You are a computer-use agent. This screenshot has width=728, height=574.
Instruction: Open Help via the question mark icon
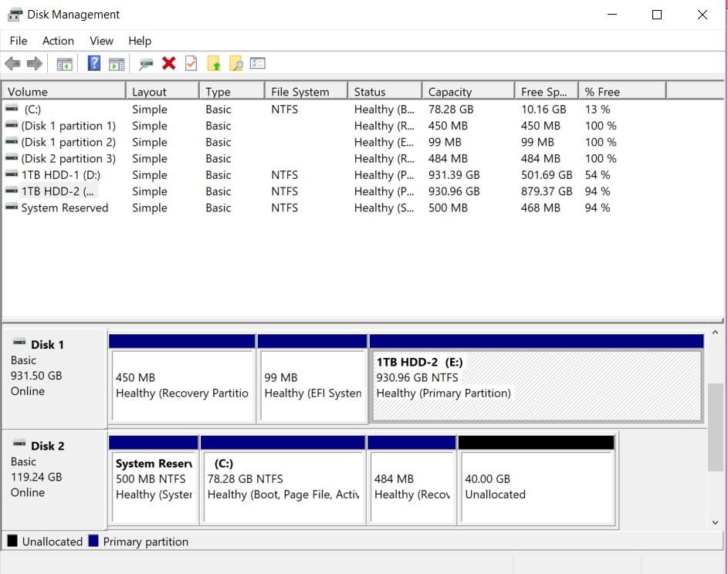[x=93, y=63]
